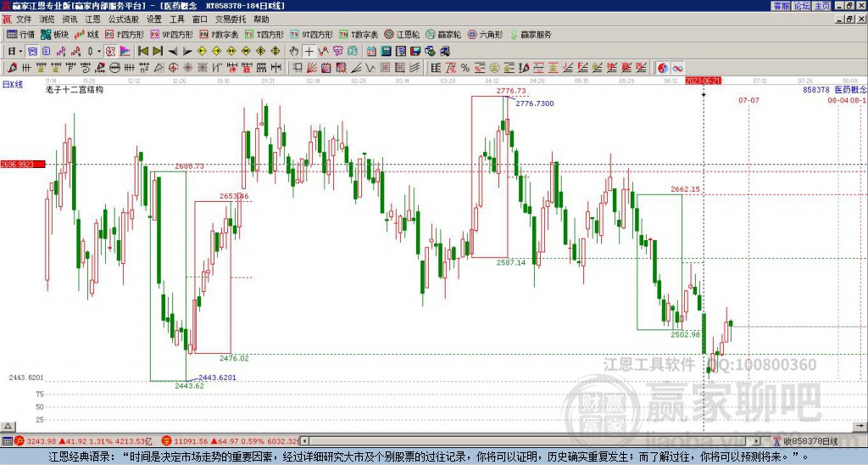Click the gold 金 coin icon
Screen dimensions: 868x465
click(494, 68)
